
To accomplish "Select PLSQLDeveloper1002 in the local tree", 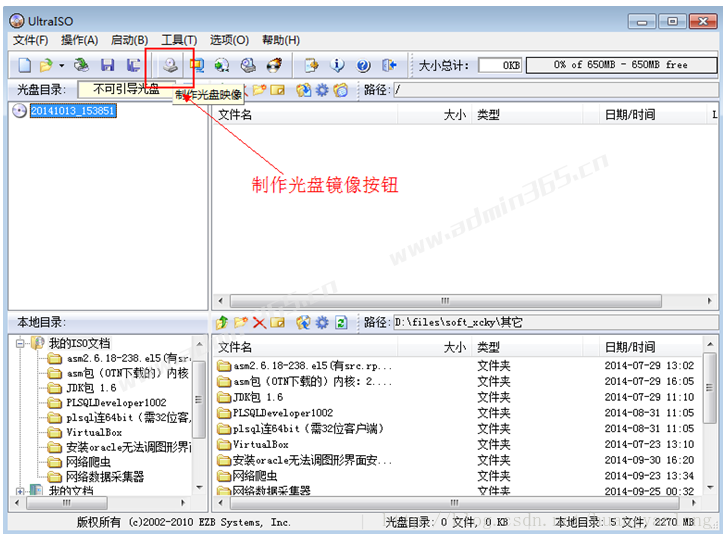I will click(x=116, y=403).
